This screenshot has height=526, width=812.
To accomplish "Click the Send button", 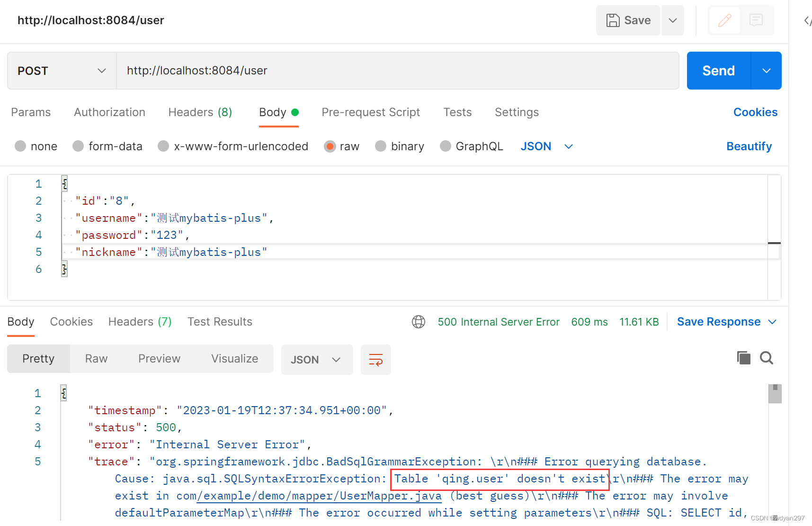I will click(718, 70).
